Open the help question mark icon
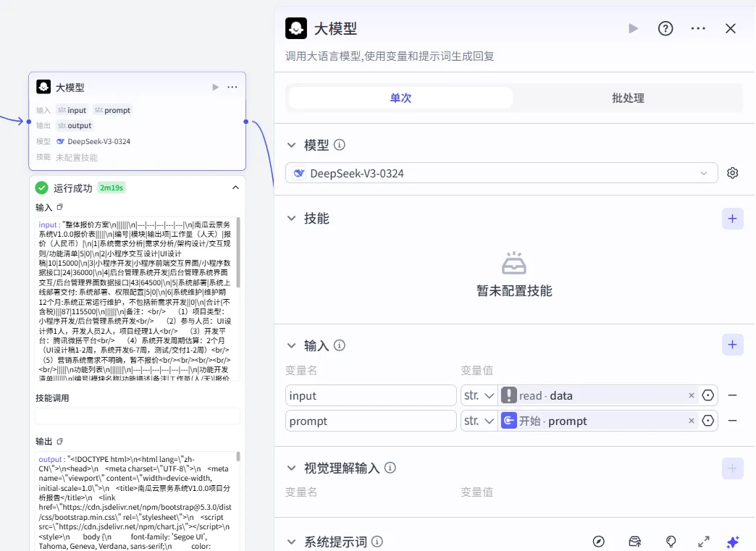This screenshot has width=756, height=551. tap(665, 28)
